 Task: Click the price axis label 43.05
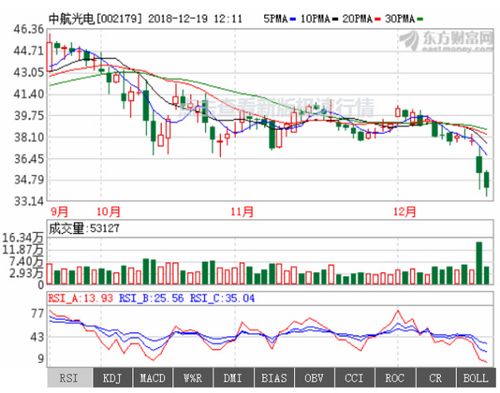[x=29, y=72]
